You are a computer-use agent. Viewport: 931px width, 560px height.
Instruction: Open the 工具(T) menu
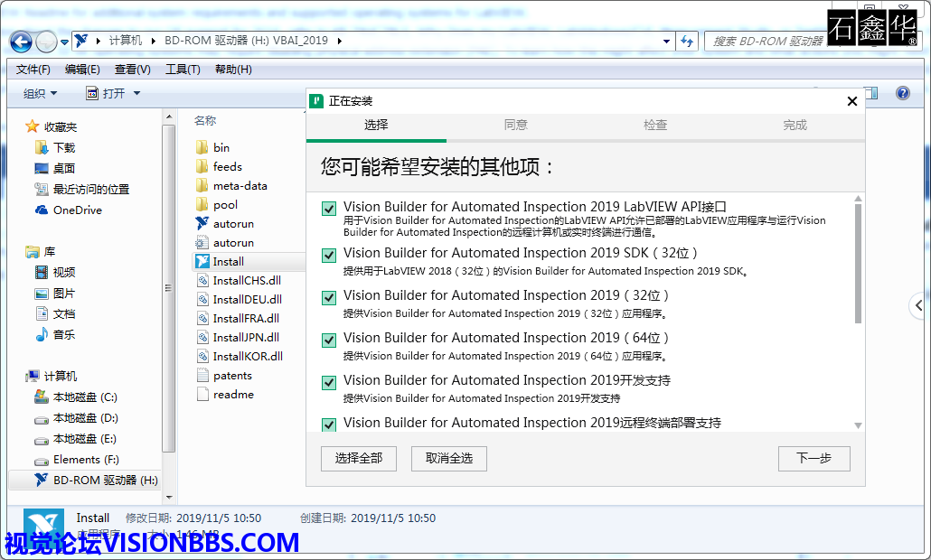(x=183, y=70)
